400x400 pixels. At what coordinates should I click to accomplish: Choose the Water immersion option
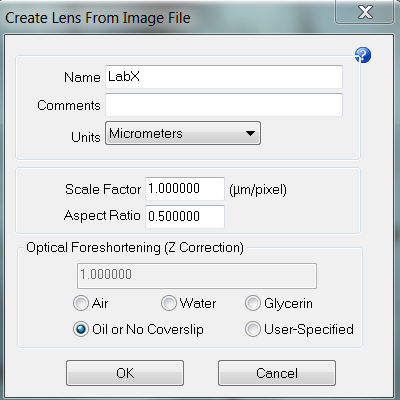(x=169, y=303)
